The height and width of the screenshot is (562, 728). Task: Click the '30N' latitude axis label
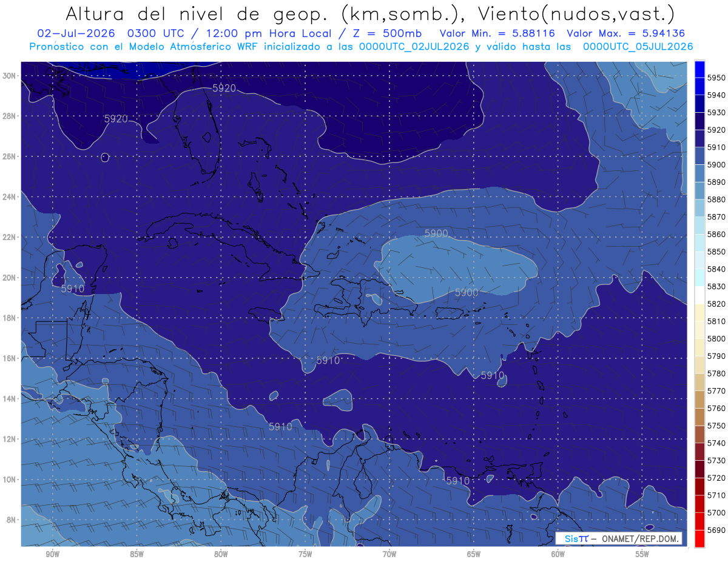10,76
